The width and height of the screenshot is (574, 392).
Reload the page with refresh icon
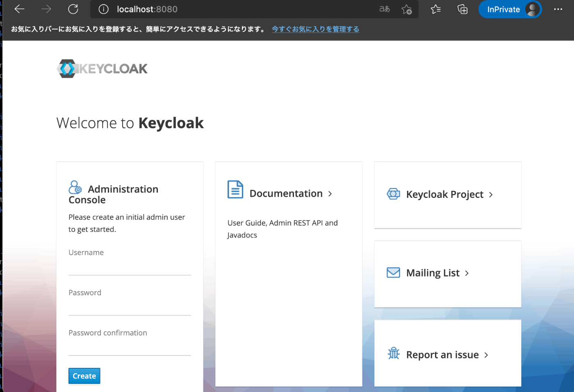73,9
